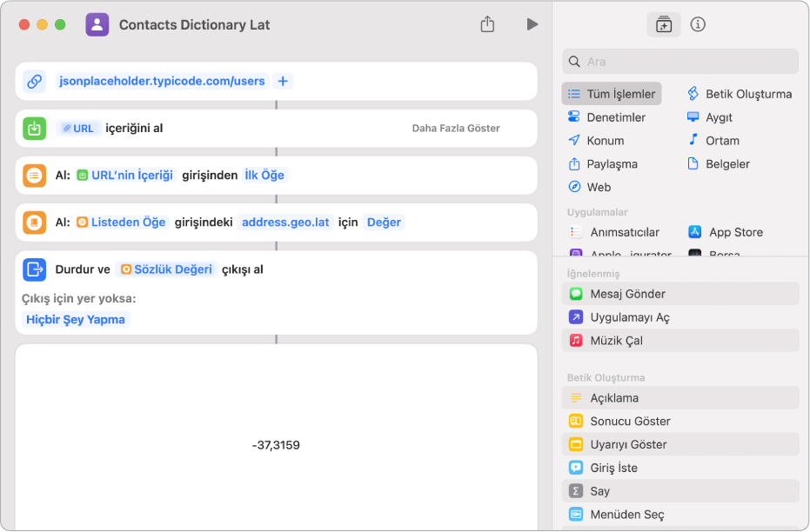810x532 pixels.
Task: Click the green Get Contents of URL icon
Action: (x=35, y=128)
